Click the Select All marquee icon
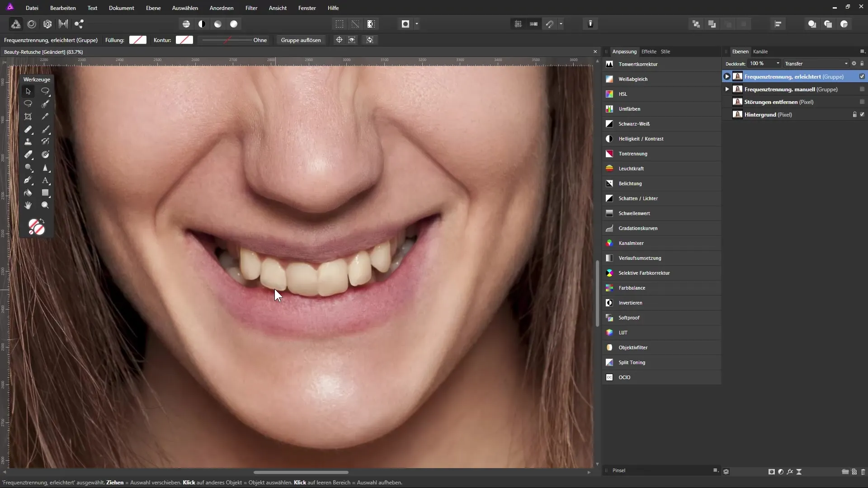The image size is (868, 488). tap(340, 24)
